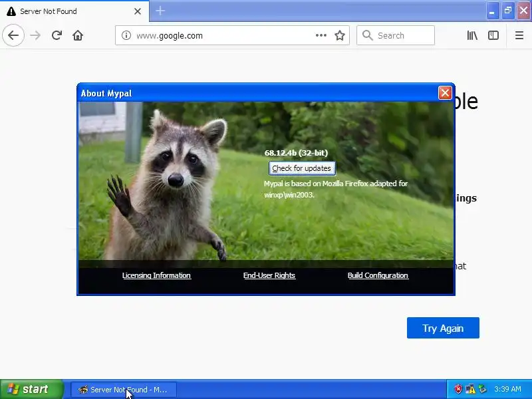
Task: Click version text 68.12.4b (32-bit)
Action: pyautogui.click(x=296, y=153)
